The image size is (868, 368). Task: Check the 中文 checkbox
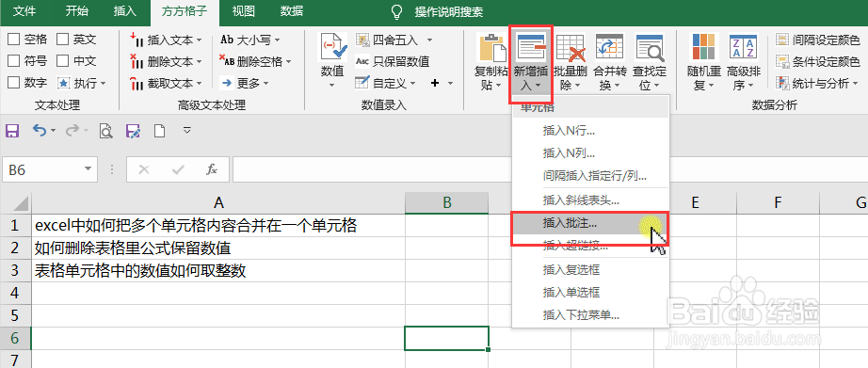pyautogui.click(x=62, y=61)
